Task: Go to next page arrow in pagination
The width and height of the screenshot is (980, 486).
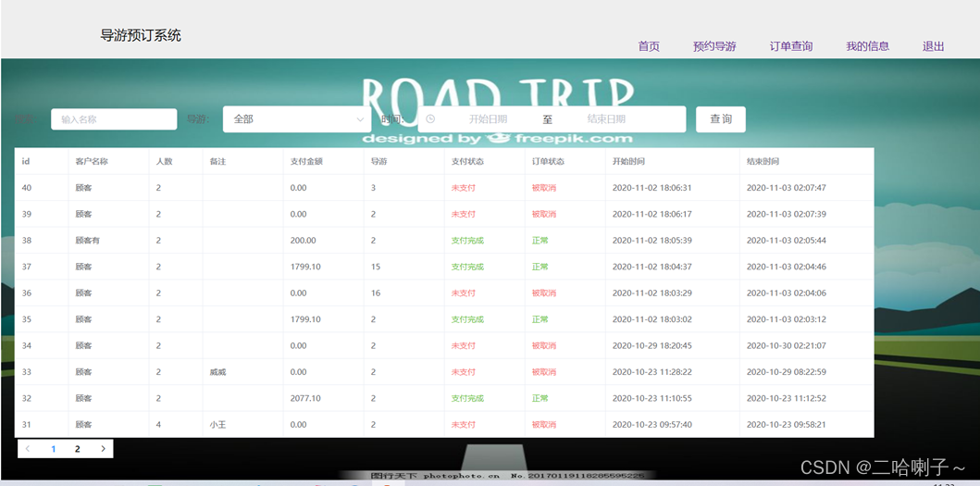Action: pos(103,448)
